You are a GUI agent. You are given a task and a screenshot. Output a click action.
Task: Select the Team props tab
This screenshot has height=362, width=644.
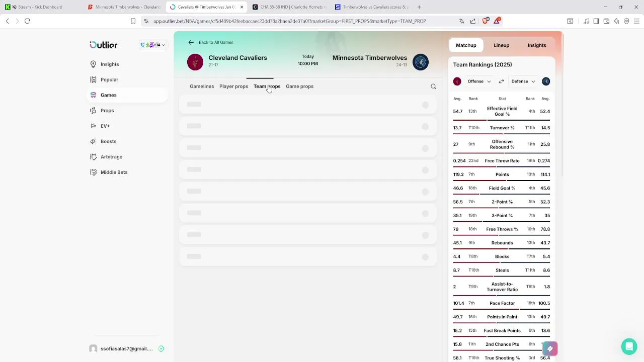click(x=267, y=86)
